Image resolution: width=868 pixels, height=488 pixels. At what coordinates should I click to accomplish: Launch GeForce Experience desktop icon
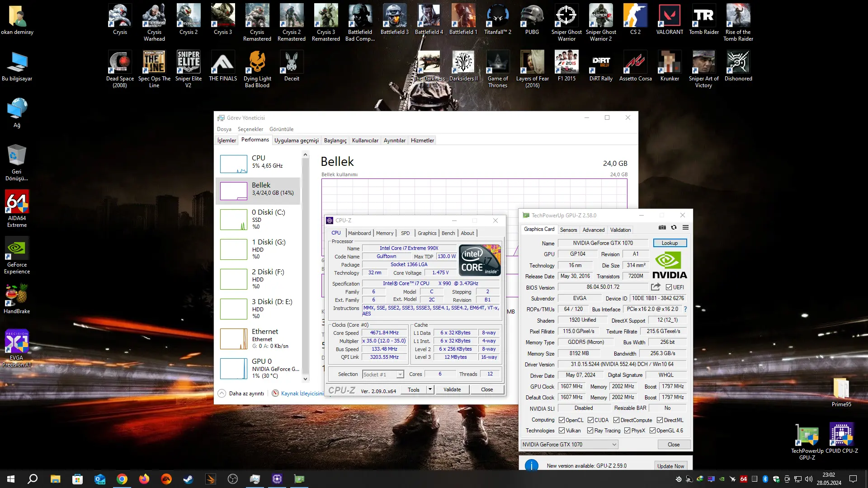pyautogui.click(x=17, y=255)
